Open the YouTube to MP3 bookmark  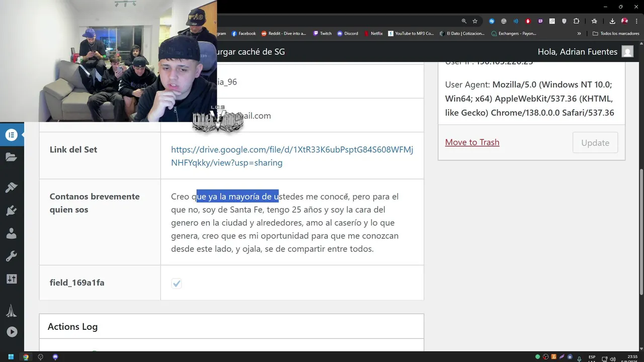411,34
